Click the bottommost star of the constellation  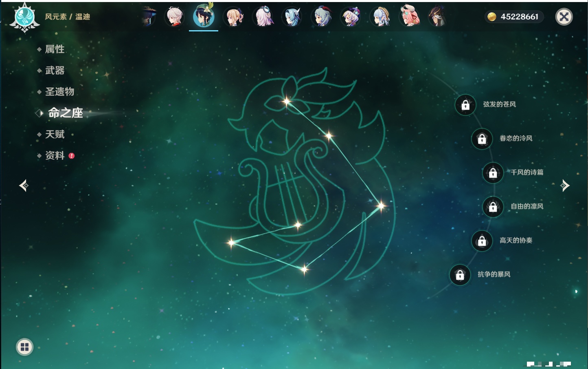[304, 269]
